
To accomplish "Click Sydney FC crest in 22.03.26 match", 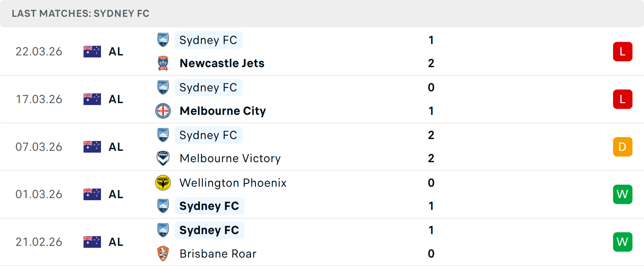I will (163, 40).
